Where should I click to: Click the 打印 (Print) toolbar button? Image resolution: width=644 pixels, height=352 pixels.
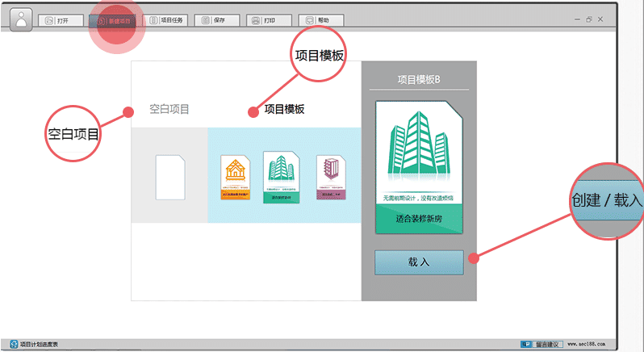coord(269,19)
